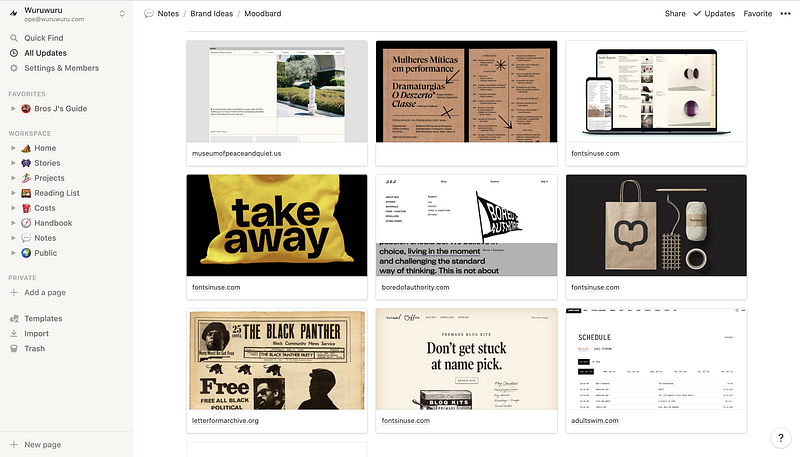Viewport: 800px width, 457px height.
Task: Click the Costs page icon
Action: coord(26,208)
